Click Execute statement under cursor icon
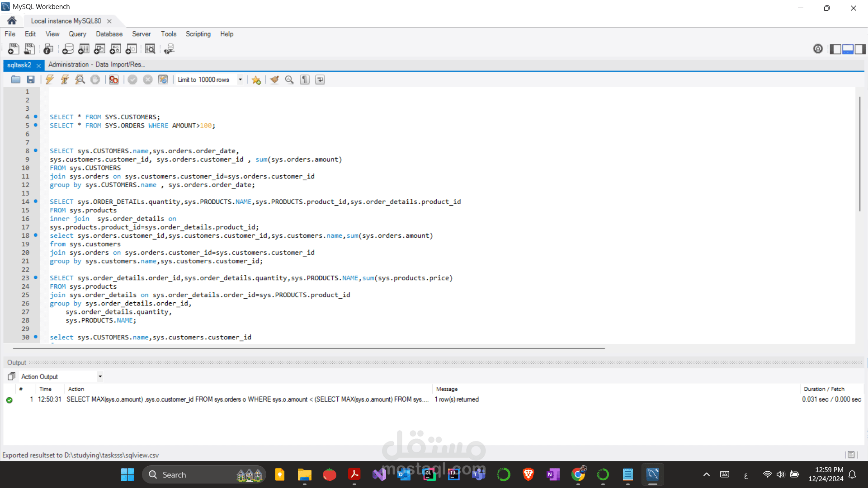868x488 pixels. point(65,80)
